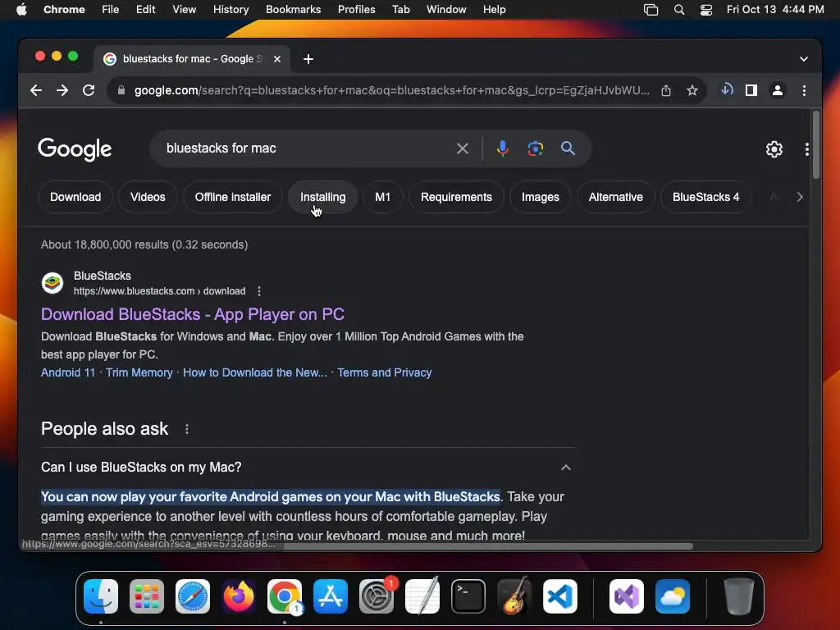
Task: Select the Installing filter chip
Action: tap(323, 197)
